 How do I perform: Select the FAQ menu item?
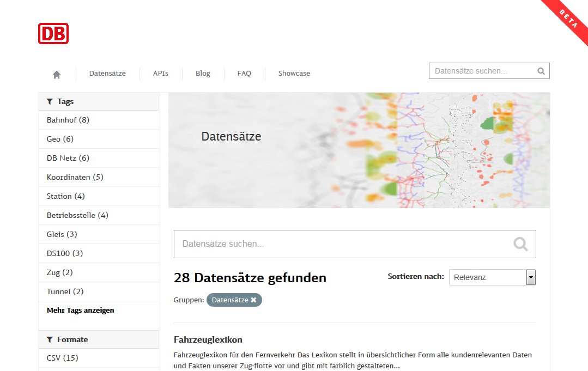(x=244, y=74)
